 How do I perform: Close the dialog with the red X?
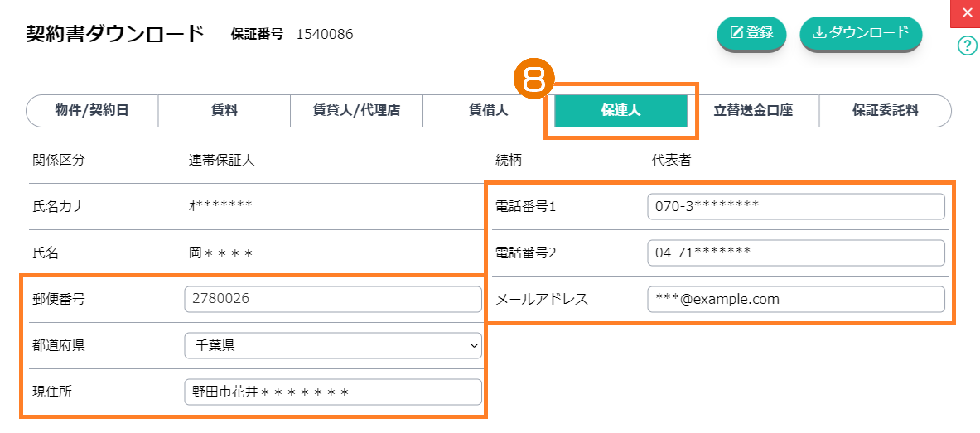click(x=967, y=13)
